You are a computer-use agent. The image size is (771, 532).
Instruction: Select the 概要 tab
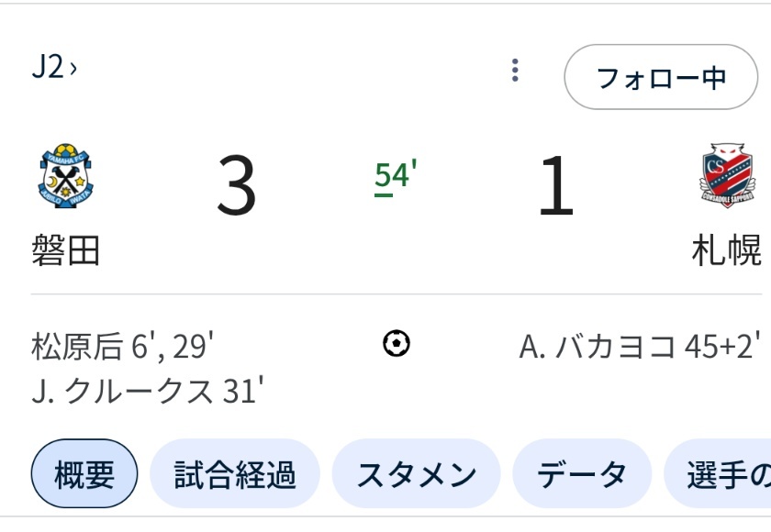point(84,474)
